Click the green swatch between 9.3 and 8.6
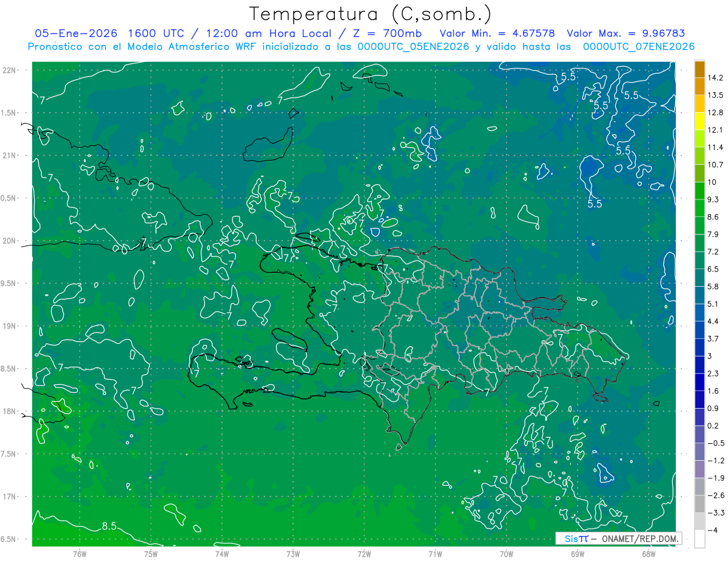This screenshot has height=562, width=728. [x=699, y=208]
